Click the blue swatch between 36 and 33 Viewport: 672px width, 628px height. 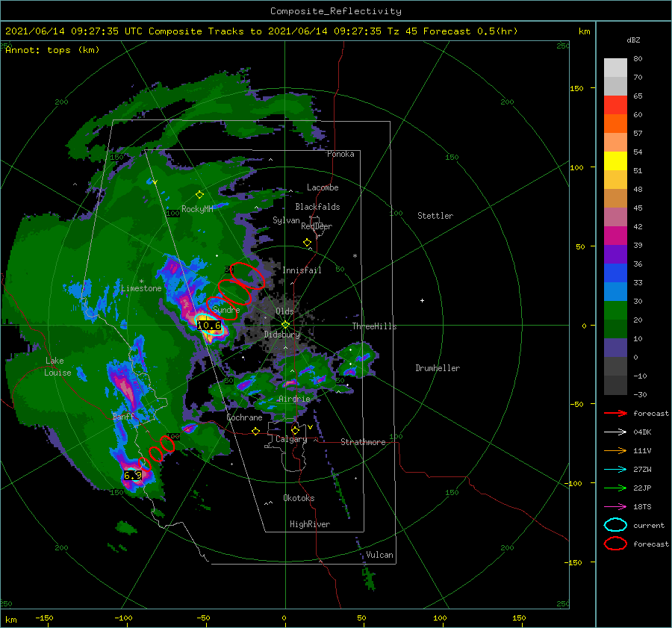pos(615,273)
